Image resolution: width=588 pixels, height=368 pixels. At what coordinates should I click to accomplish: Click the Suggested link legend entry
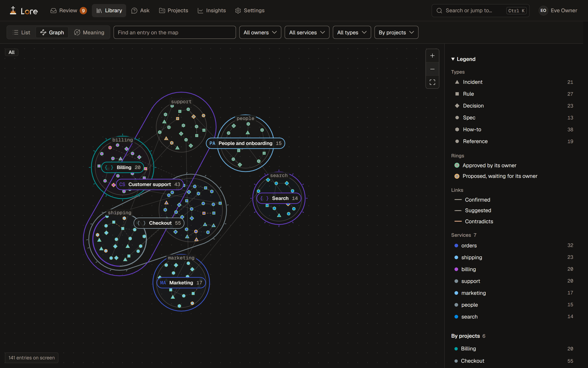coord(473,211)
